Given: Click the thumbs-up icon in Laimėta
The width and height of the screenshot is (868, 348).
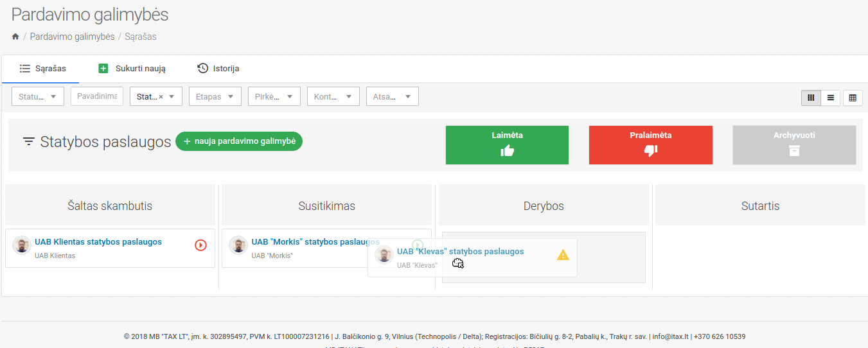Looking at the screenshot, I should pos(508,151).
